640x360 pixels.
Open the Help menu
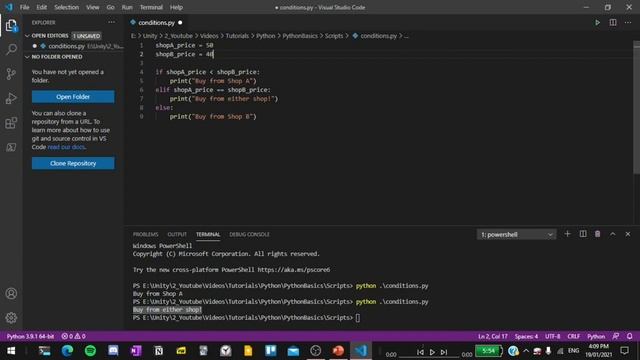tap(176, 7)
